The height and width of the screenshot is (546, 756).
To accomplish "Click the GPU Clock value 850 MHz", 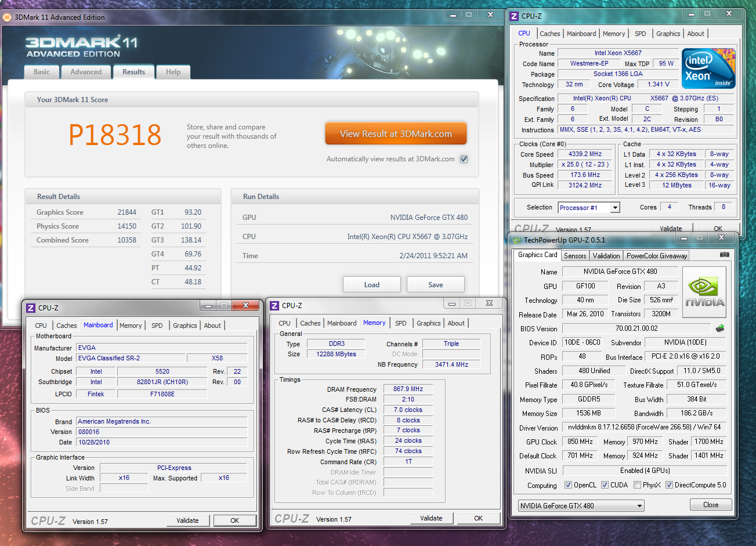I will pyautogui.click(x=581, y=442).
